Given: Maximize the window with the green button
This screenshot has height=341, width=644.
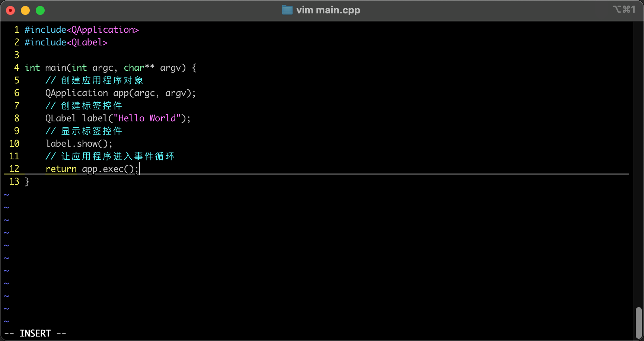Looking at the screenshot, I should (40, 10).
